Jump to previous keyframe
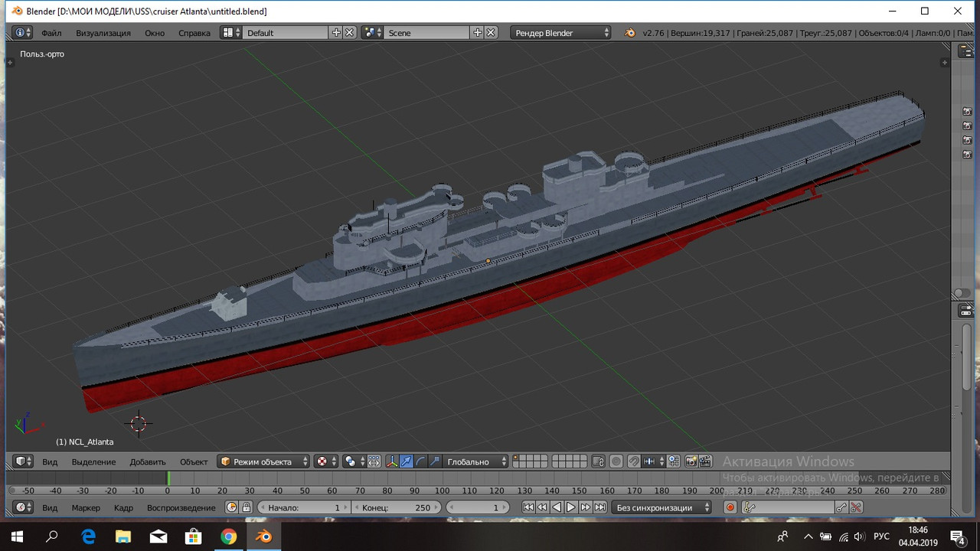The height and width of the screenshot is (551, 980). coord(542,507)
